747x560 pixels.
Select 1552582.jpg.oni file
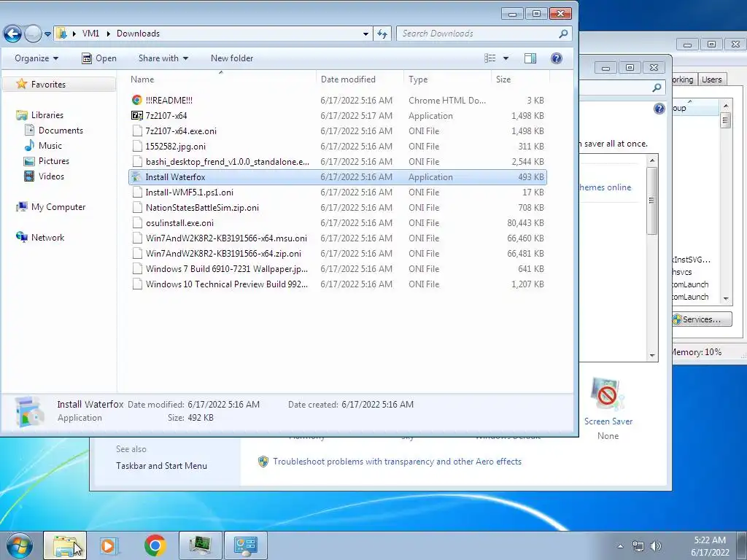[338, 146]
